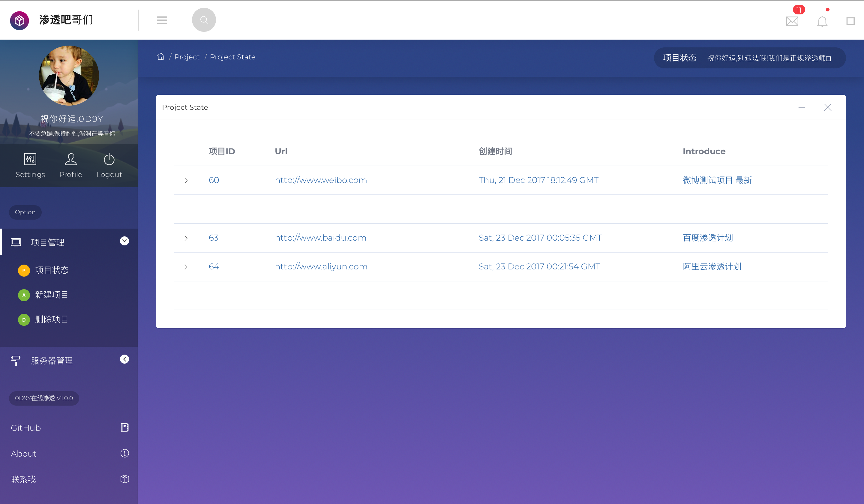Image resolution: width=864 pixels, height=504 pixels.
Task: Open notifications bell icon
Action: click(x=822, y=21)
